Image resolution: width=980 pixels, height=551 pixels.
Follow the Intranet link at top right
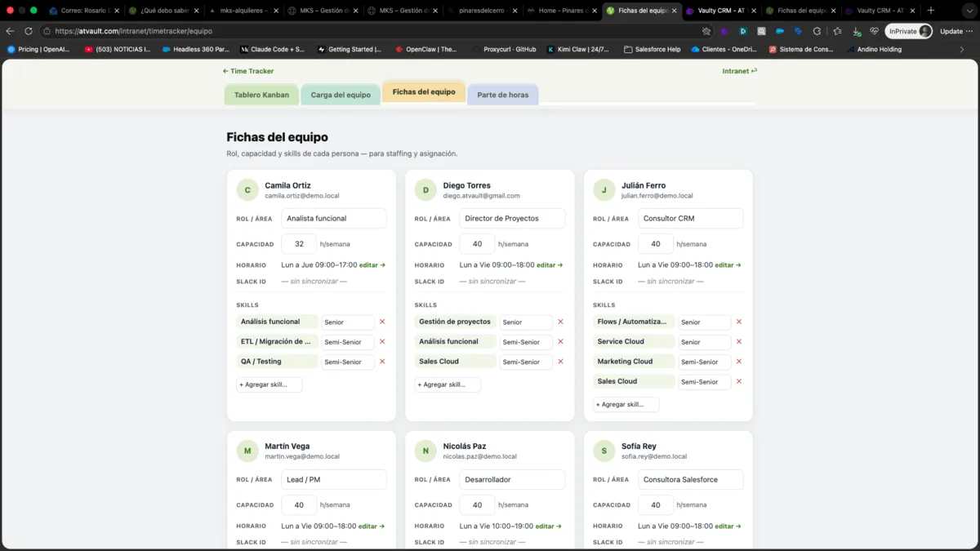point(739,71)
